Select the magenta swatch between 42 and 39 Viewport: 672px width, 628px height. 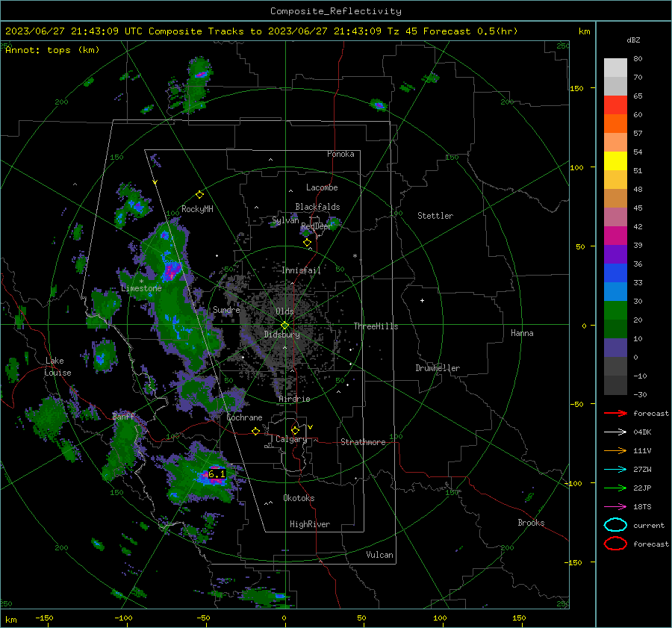(x=615, y=236)
